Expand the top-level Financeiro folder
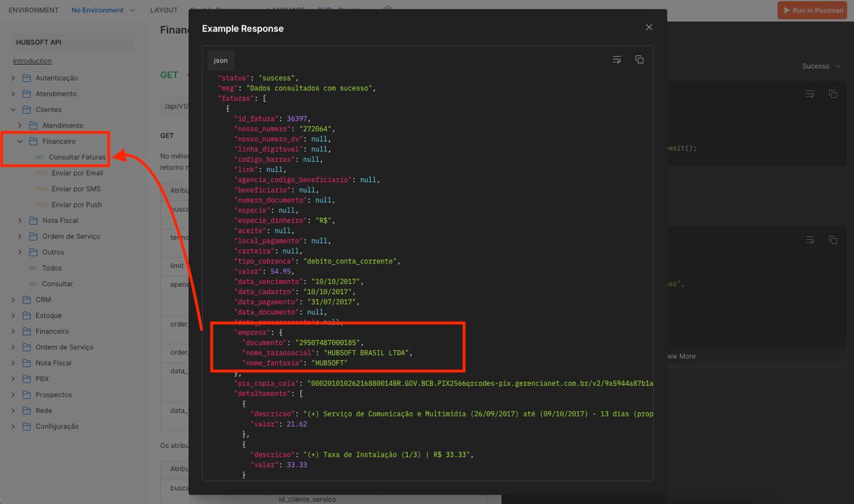The image size is (854, 504). (x=13, y=331)
